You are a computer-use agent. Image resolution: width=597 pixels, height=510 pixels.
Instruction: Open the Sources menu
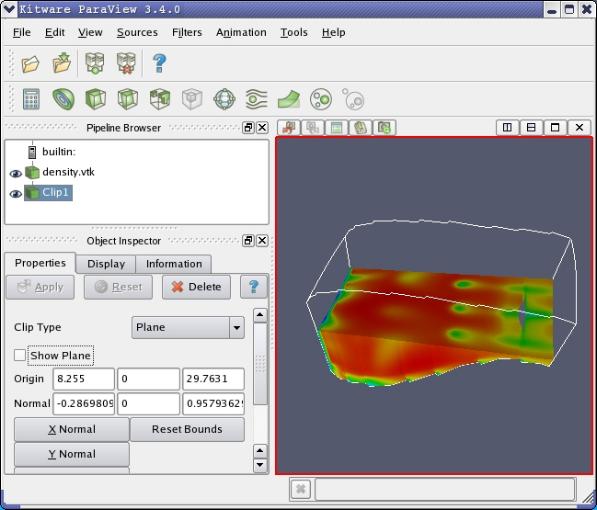[137, 33]
